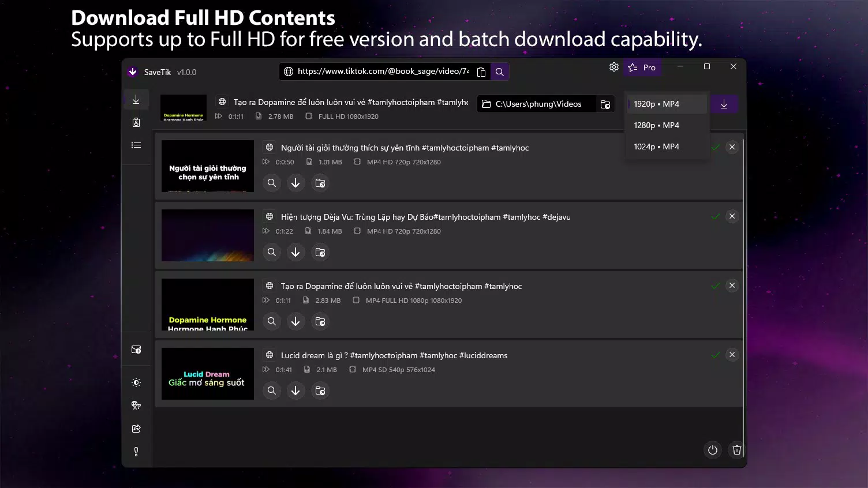Preview the 'Hiện tượng Dèja Vu' video with the magnifier
868x488 pixels.
pos(272,253)
